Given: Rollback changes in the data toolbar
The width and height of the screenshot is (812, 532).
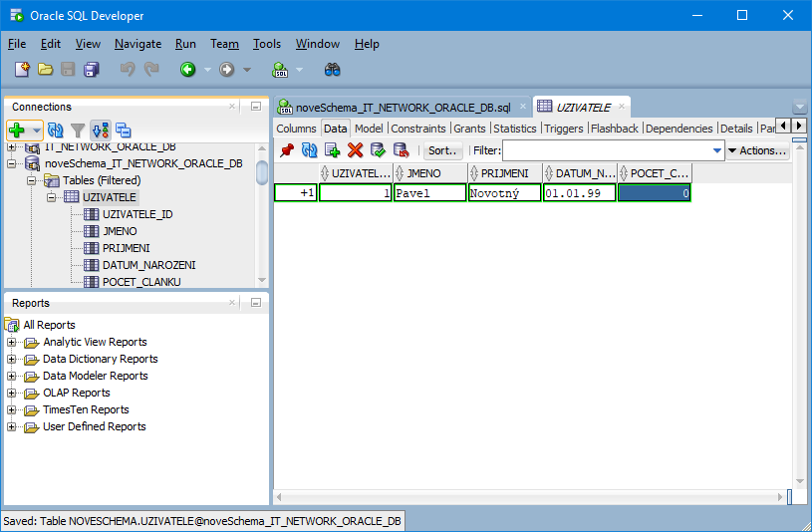Looking at the screenshot, I should click(x=401, y=150).
